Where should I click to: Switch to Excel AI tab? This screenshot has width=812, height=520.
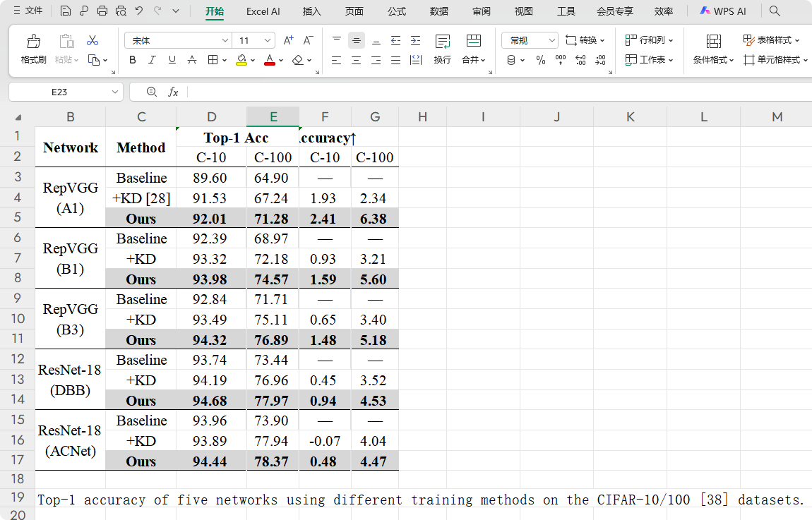pyautogui.click(x=263, y=11)
